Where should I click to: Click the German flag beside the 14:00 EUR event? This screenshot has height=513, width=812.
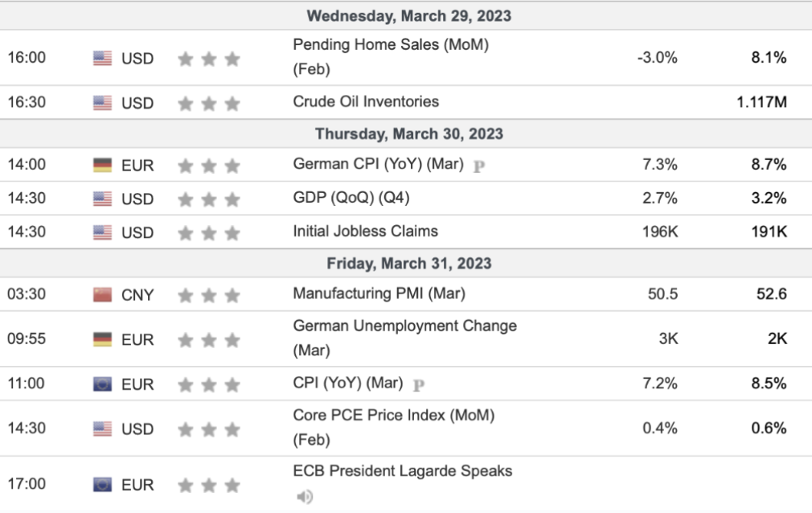pos(103,165)
